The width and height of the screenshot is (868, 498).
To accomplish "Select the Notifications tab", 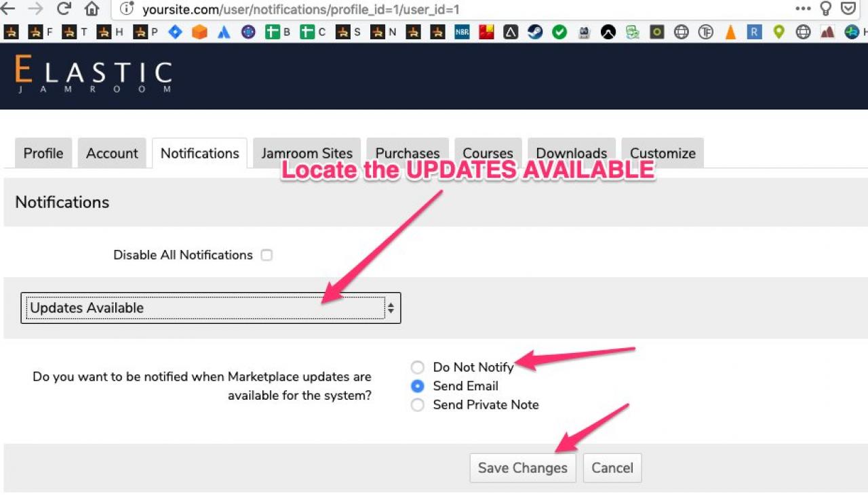I will point(200,153).
